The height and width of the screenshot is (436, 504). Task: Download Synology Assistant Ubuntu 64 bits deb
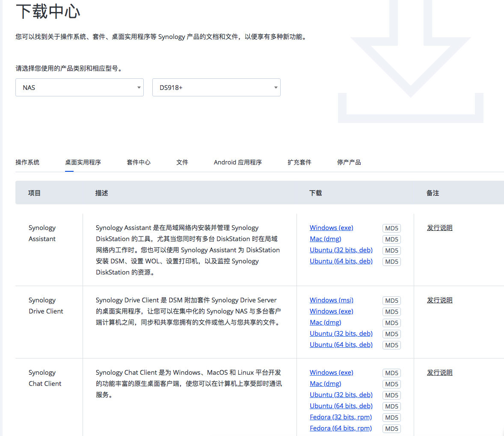[341, 261]
